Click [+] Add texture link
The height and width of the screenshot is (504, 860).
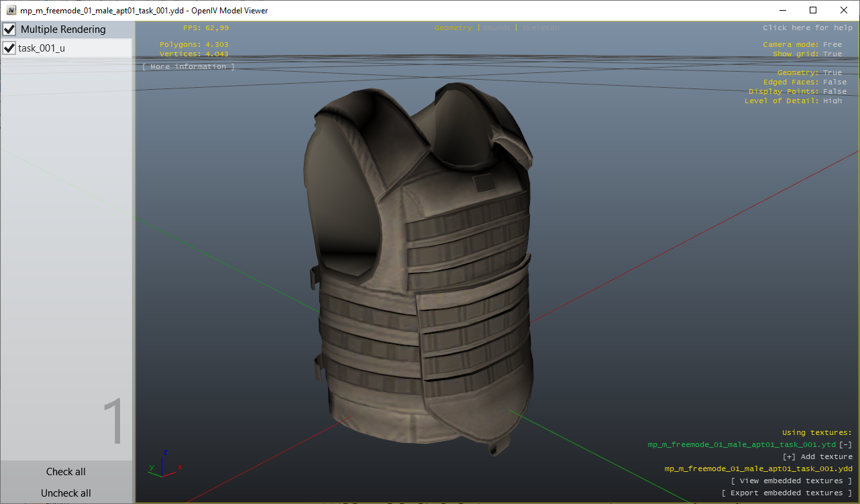(817, 456)
